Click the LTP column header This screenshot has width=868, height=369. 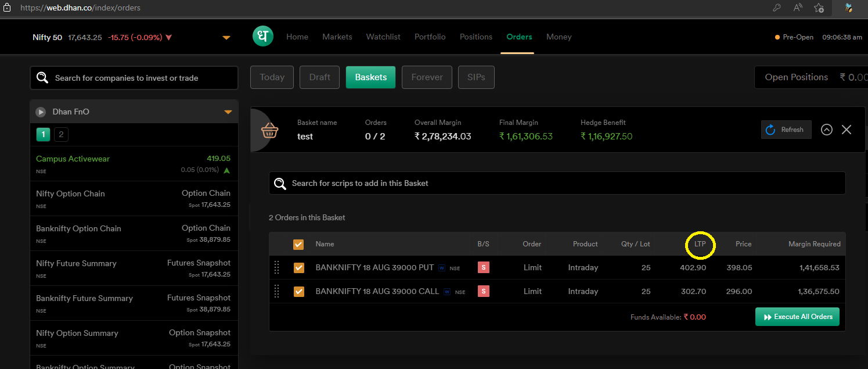tap(700, 244)
